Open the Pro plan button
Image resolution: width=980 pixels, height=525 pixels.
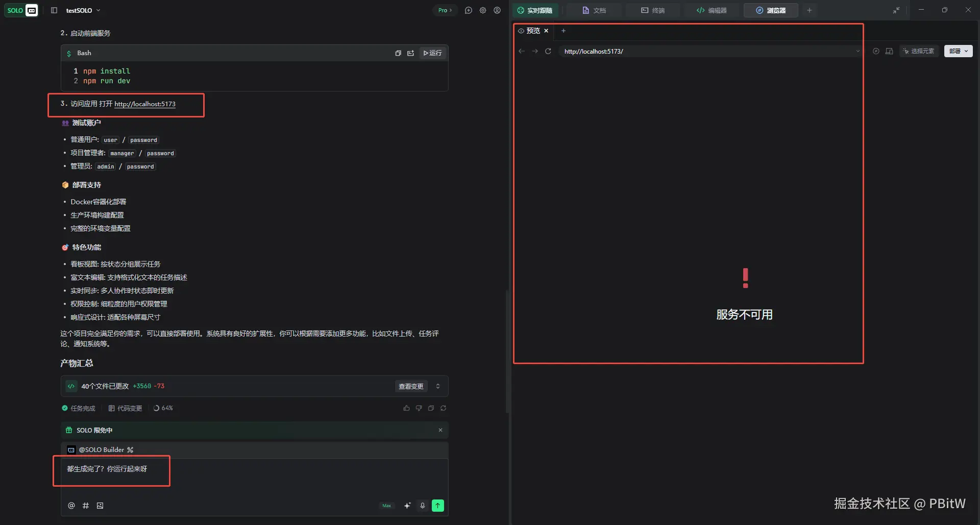445,10
